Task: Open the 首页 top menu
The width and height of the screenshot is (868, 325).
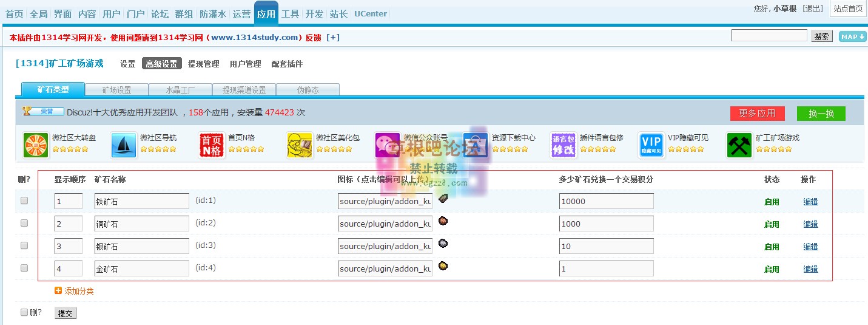Action: 14,13
